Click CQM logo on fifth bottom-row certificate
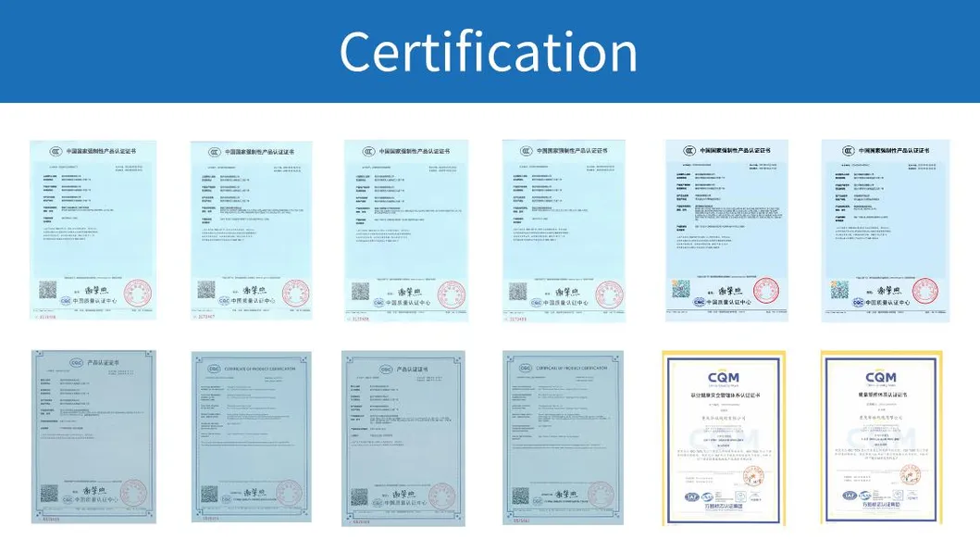980x552 pixels. [724, 378]
